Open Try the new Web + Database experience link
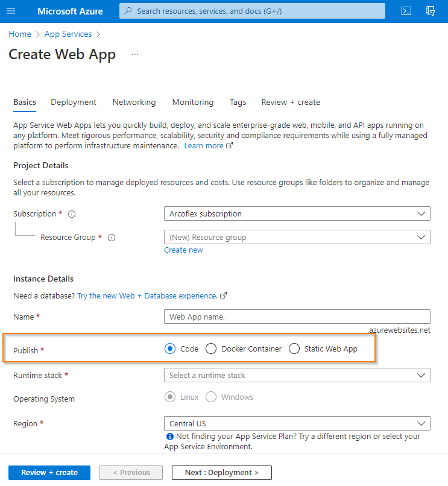Screen dimensions: 448x486 tap(147, 295)
